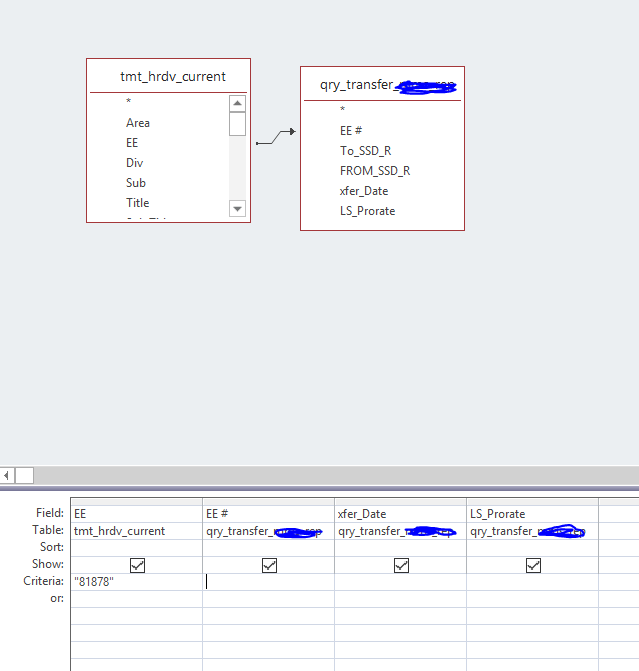Uncheck Show box for EE column
The width and height of the screenshot is (639, 671).
137,565
